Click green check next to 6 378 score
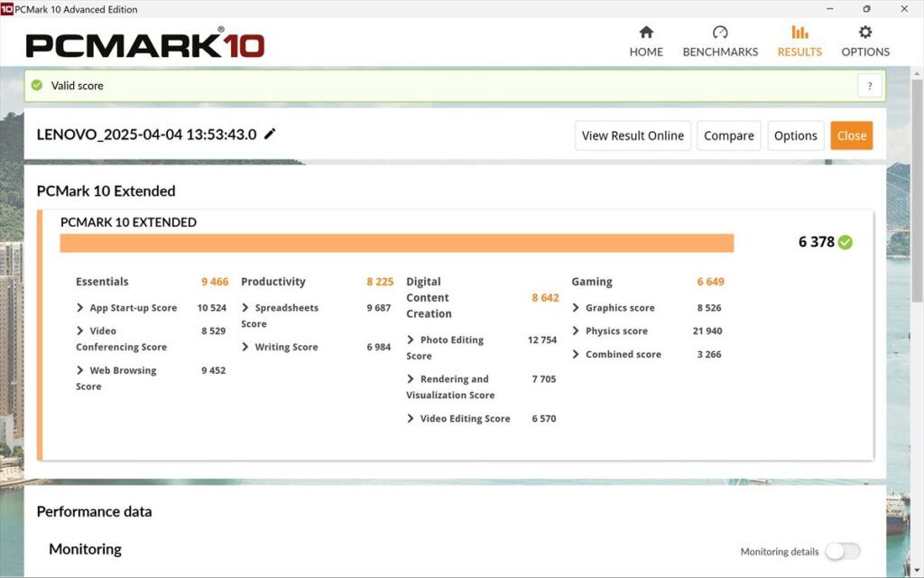 point(845,242)
